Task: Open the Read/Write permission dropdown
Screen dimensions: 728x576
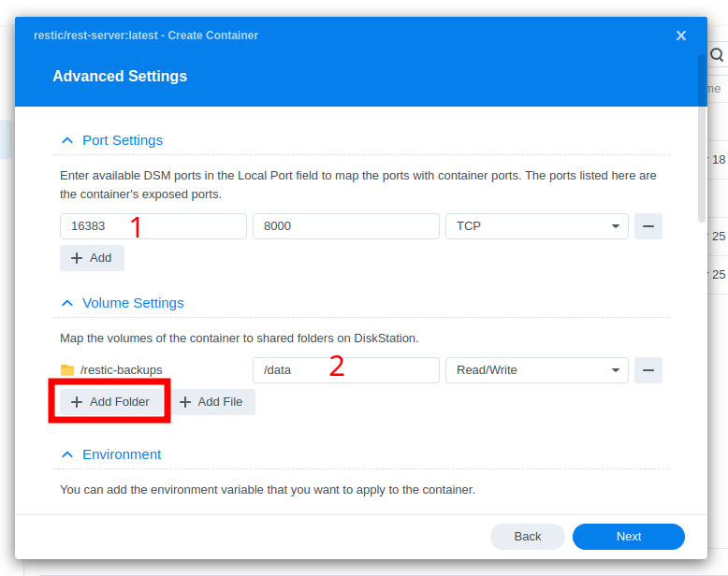Action: click(x=537, y=370)
